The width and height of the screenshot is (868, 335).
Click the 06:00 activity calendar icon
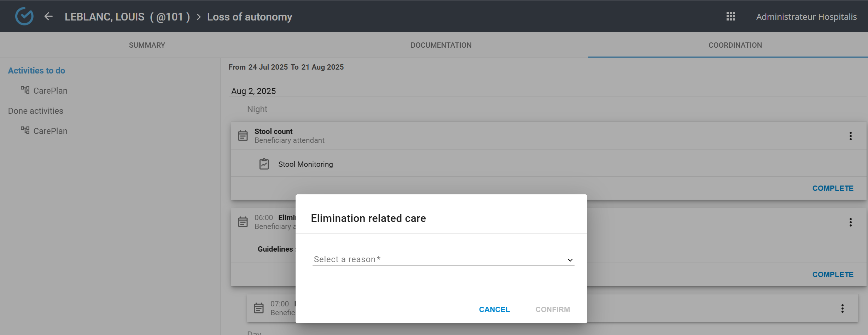(x=243, y=222)
